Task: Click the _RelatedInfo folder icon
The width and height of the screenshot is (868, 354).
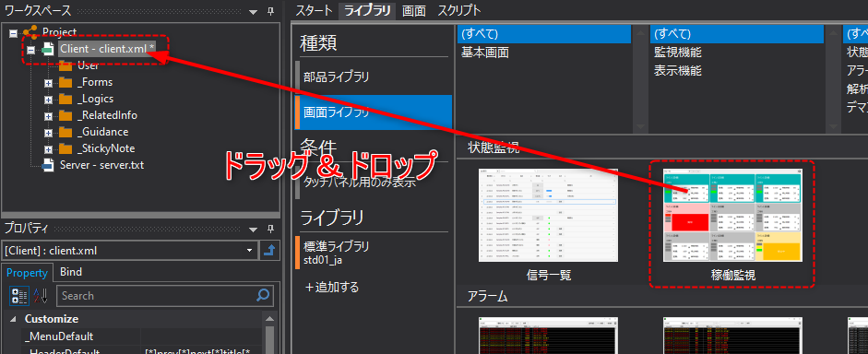Action: pos(65,116)
